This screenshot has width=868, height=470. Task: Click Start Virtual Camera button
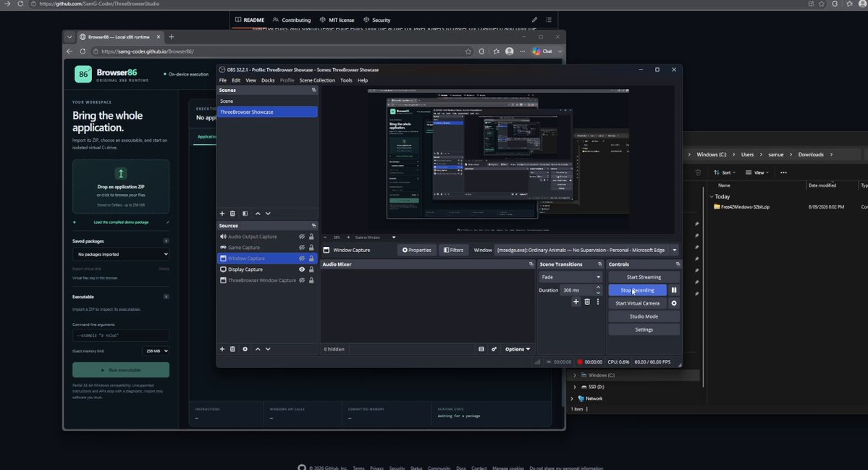click(x=637, y=303)
